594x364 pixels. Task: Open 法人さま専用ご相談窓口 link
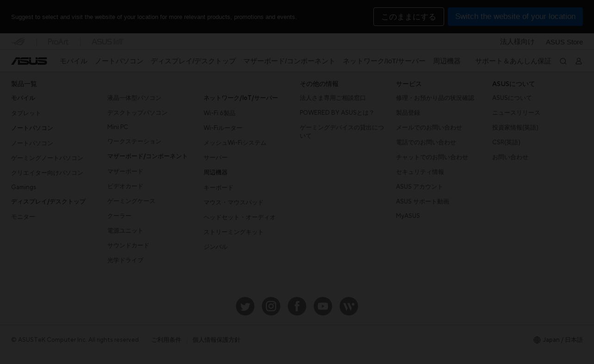[x=333, y=98]
